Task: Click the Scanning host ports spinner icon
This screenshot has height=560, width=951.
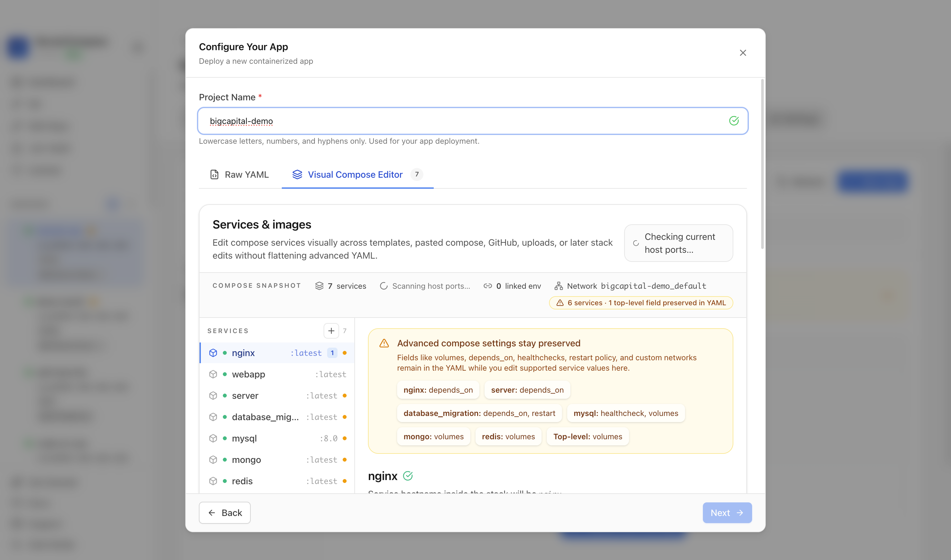Action: point(384,286)
